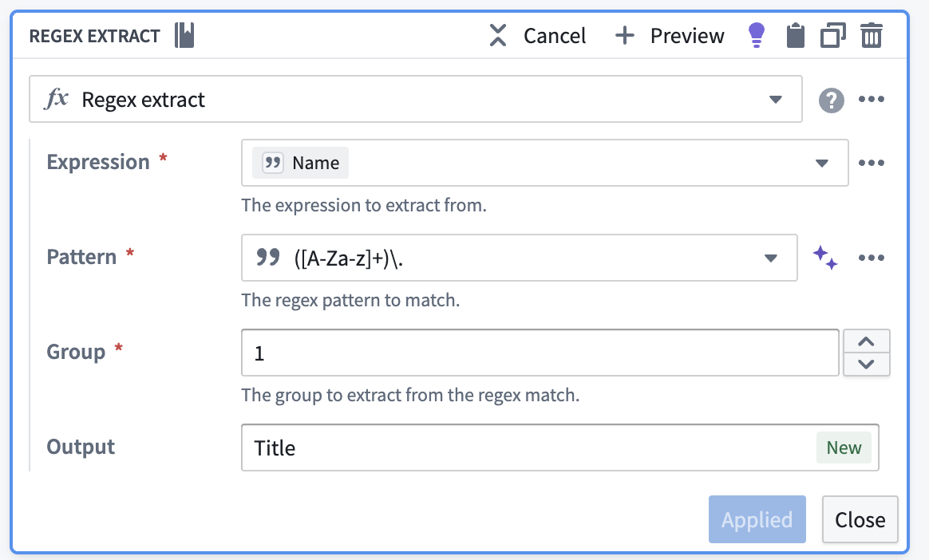Click the Preview plus icon

[x=624, y=36]
